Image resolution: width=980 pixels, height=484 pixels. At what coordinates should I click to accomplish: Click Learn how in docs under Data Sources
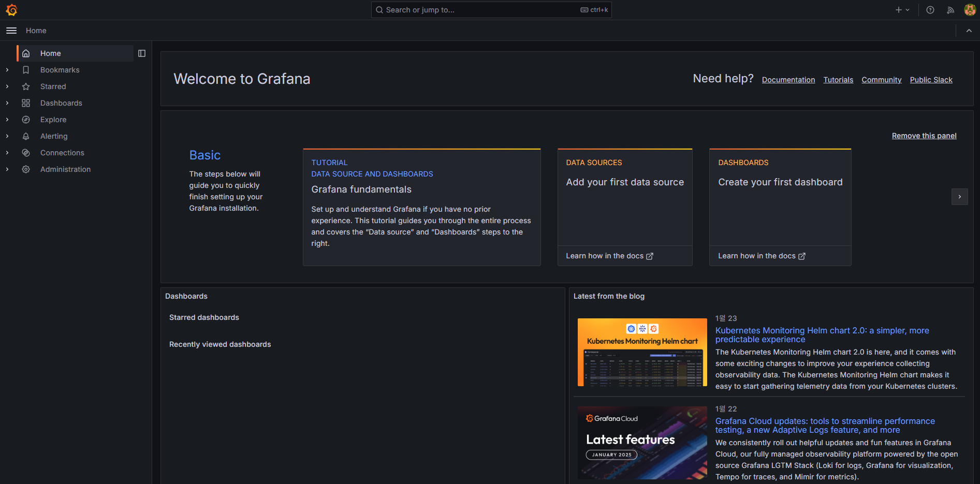(x=609, y=256)
